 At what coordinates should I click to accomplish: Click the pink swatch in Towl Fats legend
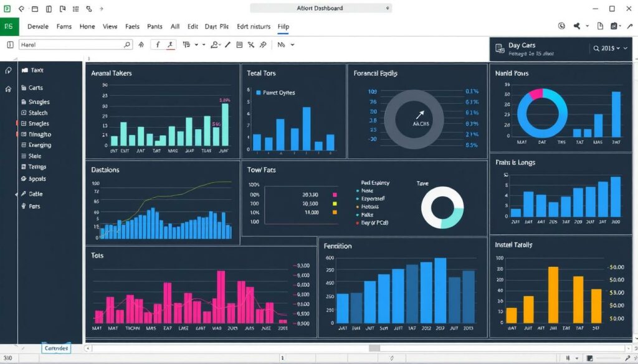pos(335,195)
